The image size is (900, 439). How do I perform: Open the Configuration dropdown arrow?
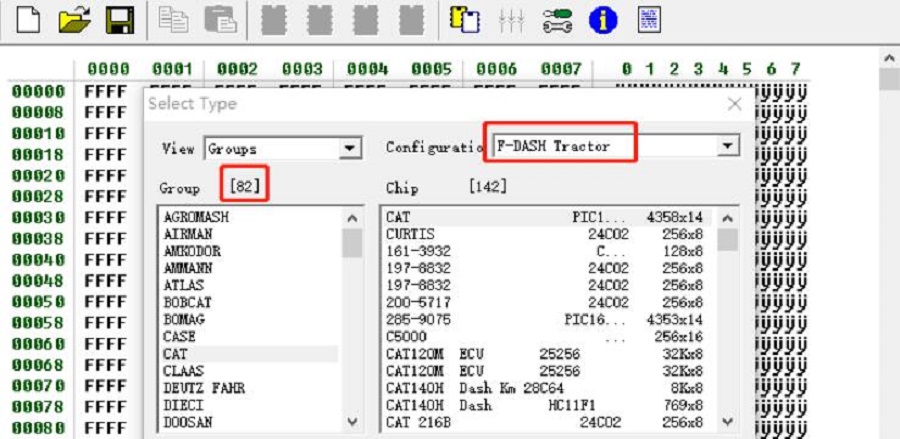[727, 146]
